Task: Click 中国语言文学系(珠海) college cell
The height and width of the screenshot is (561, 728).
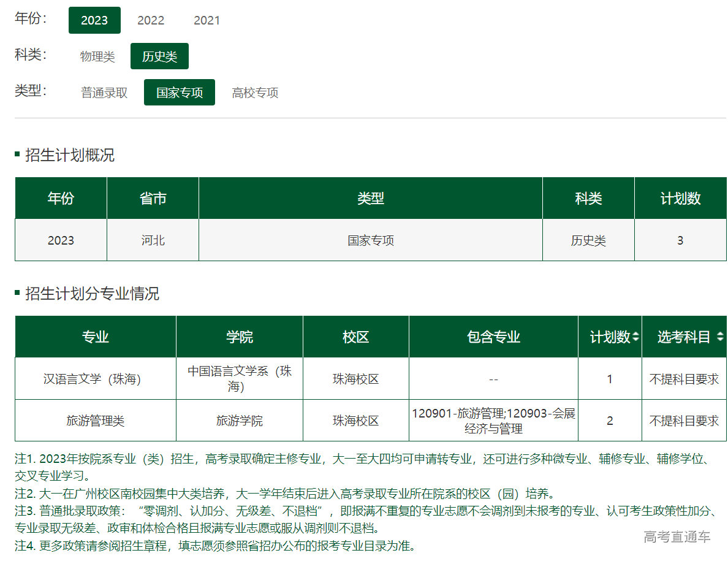Action: (240, 379)
